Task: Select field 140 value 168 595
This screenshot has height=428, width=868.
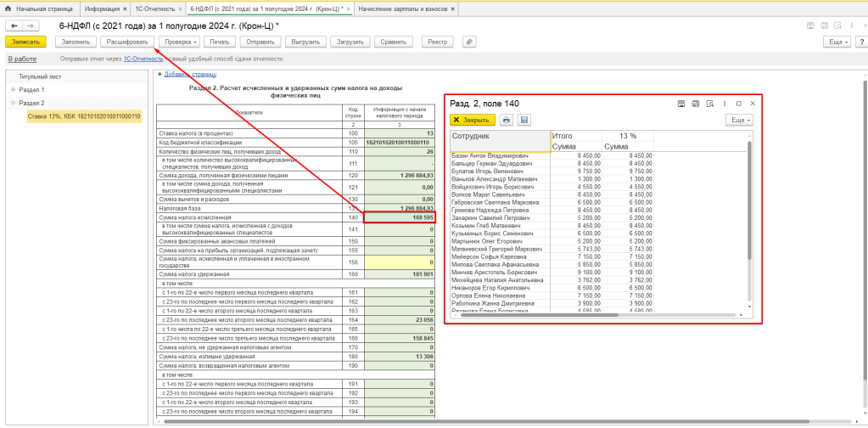Action: click(x=399, y=218)
